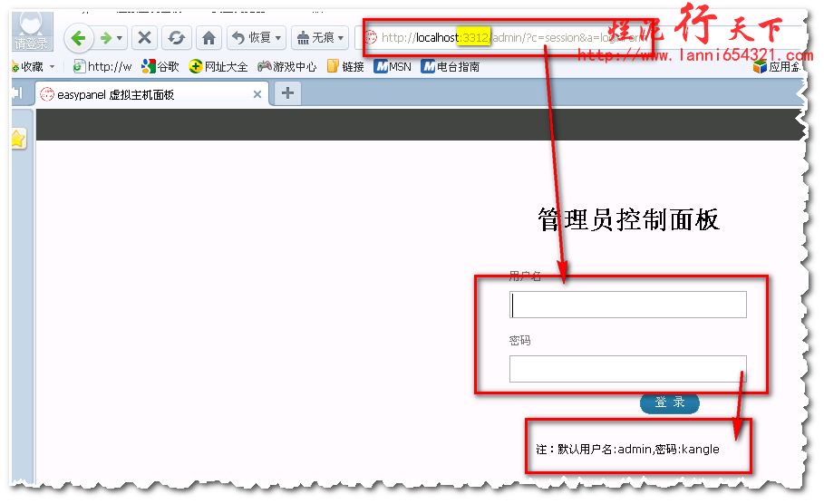Screen dimensions: 824x504
Task: Stop loading with the X button
Action: click(x=144, y=38)
